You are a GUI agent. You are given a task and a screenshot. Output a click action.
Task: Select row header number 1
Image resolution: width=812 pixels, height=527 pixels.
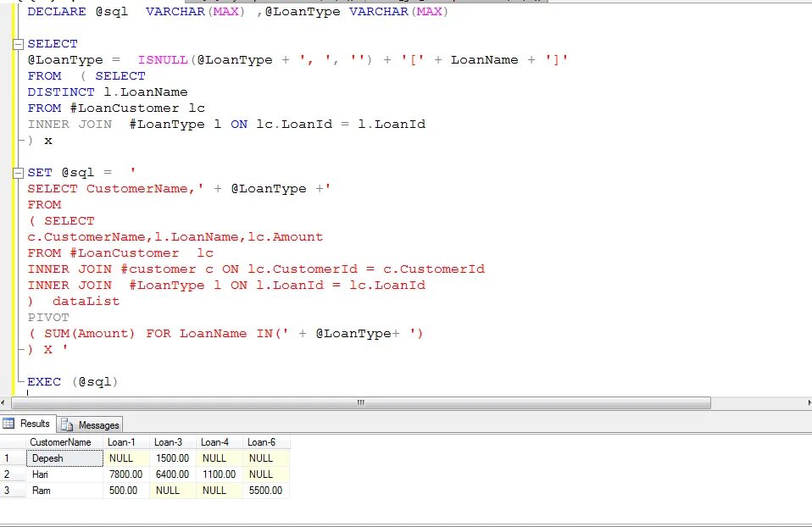tap(13, 458)
